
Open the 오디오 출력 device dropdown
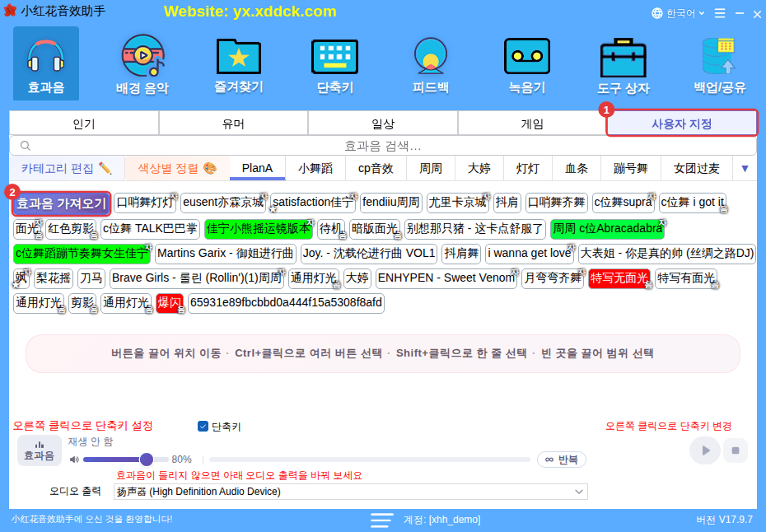[350, 492]
